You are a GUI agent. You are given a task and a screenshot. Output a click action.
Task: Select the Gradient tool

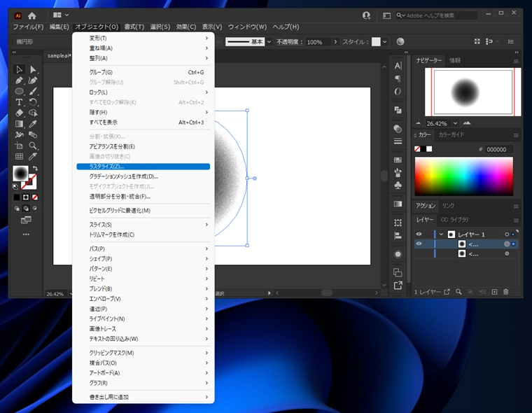[19, 124]
